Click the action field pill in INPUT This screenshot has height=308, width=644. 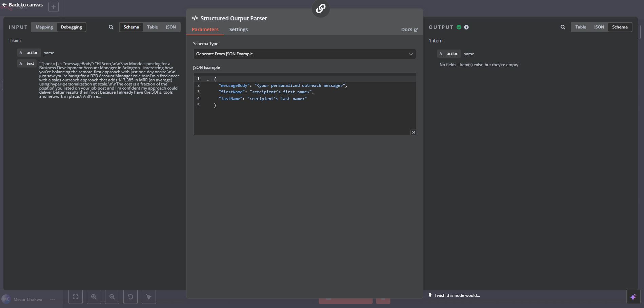(x=29, y=53)
